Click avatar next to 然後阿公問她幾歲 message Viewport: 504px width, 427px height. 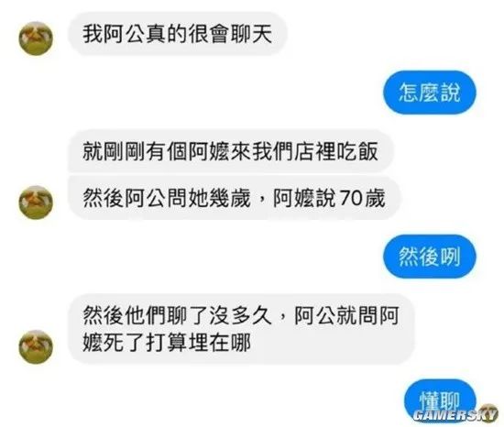click(36, 203)
